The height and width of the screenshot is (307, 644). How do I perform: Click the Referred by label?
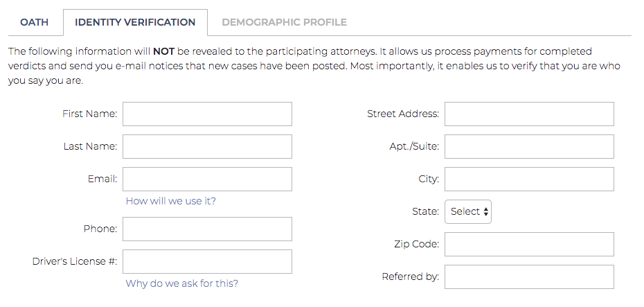[411, 277]
